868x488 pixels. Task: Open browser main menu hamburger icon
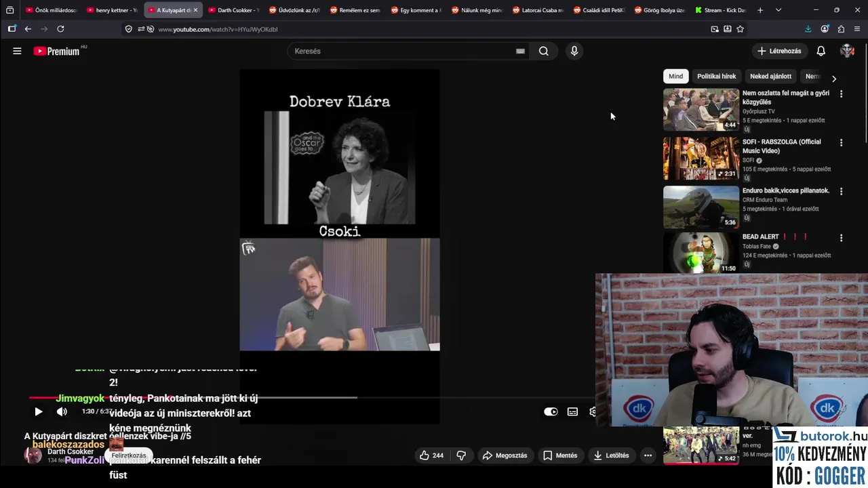tap(857, 29)
